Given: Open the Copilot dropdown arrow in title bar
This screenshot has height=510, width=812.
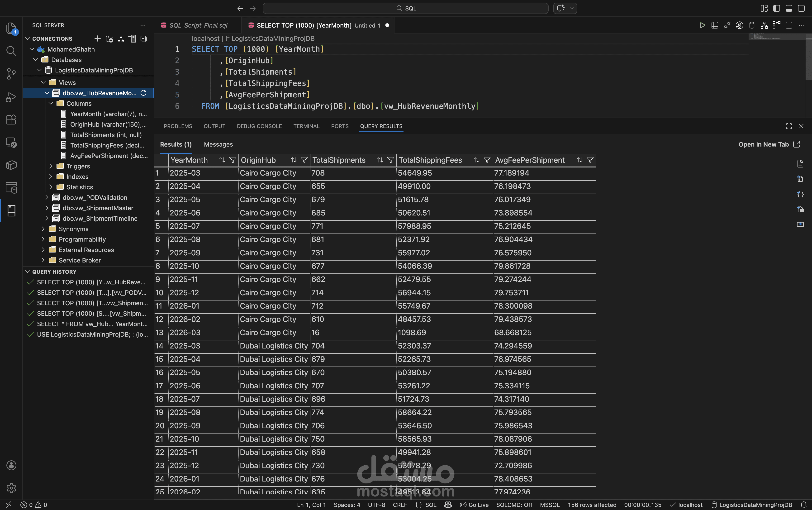Looking at the screenshot, I should point(571,8).
